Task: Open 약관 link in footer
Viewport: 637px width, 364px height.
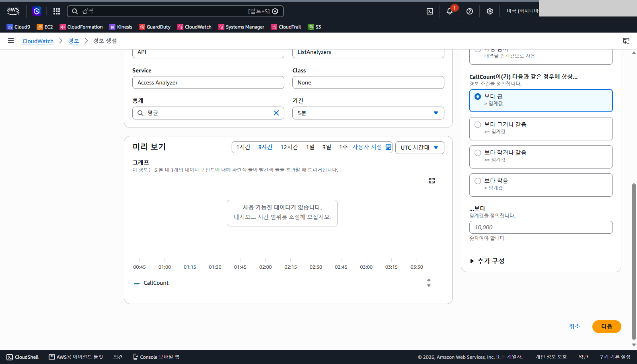Action: pyautogui.click(x=584, y=357)
